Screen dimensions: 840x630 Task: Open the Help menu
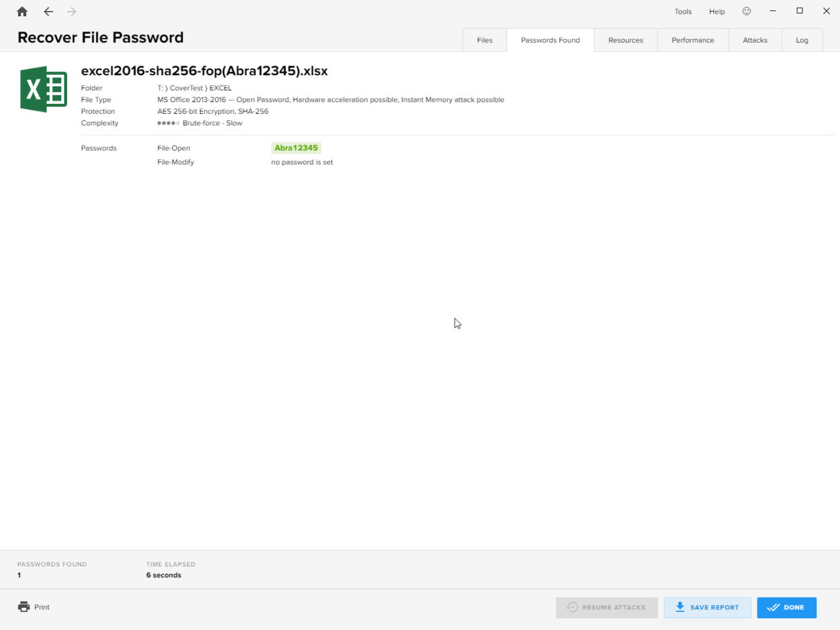[x=717, y=11]
